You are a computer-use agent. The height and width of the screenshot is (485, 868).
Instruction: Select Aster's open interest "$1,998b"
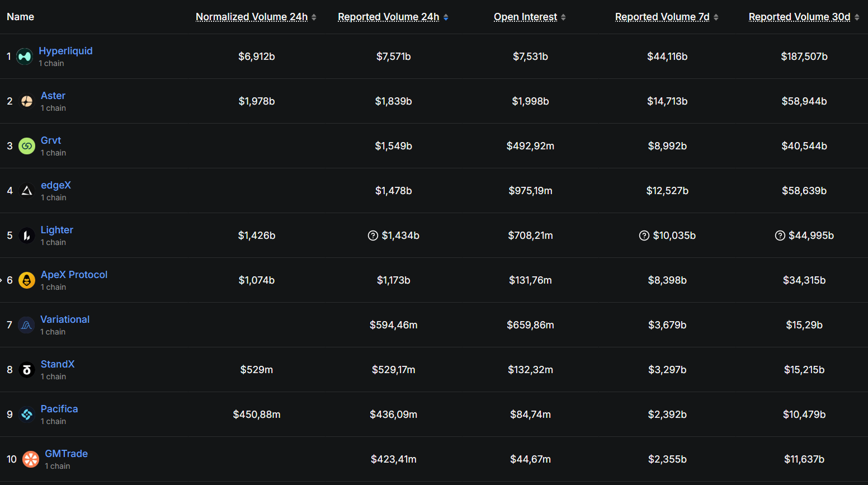(531, 101)
